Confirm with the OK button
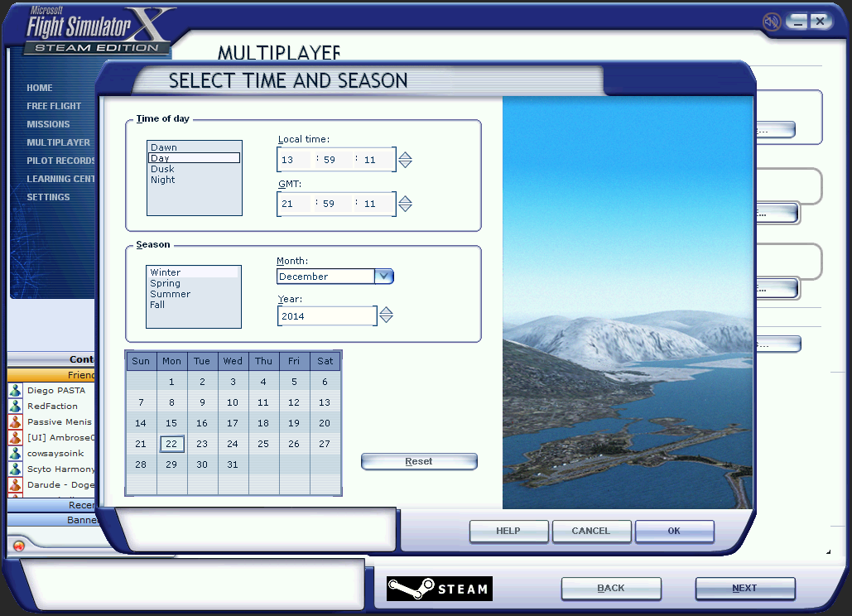This screenshot has width=852, height=616. tap(674, 531)
